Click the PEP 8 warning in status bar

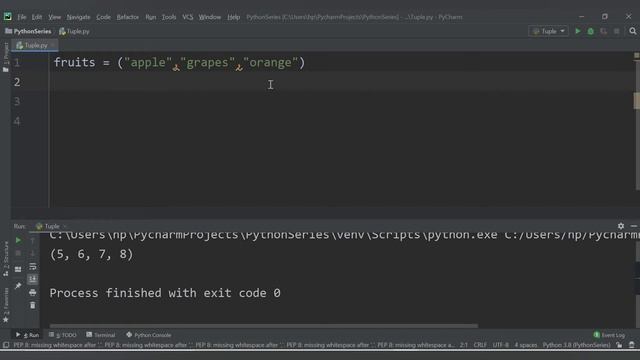233,345
